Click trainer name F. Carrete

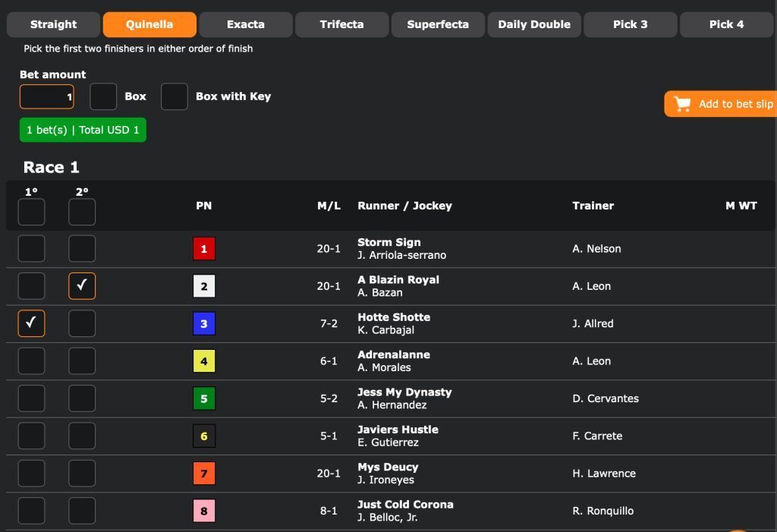pyautogui.click(x=597, y=436)
